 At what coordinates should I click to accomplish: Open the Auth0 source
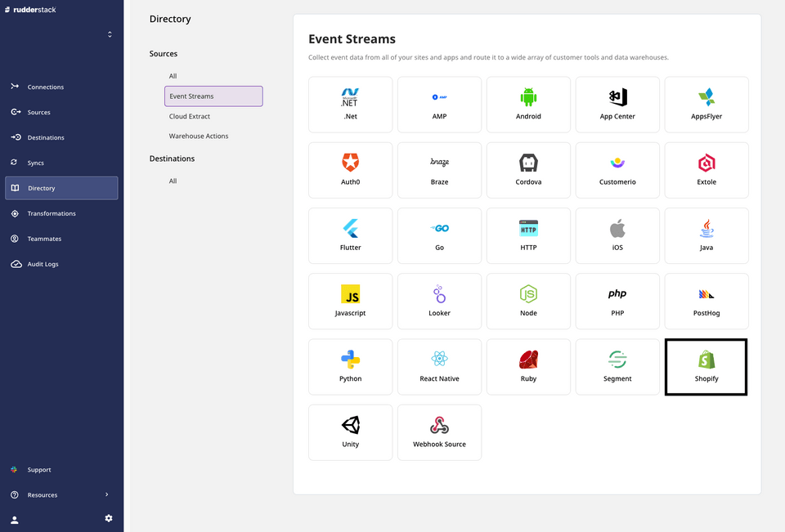(350, 170)
